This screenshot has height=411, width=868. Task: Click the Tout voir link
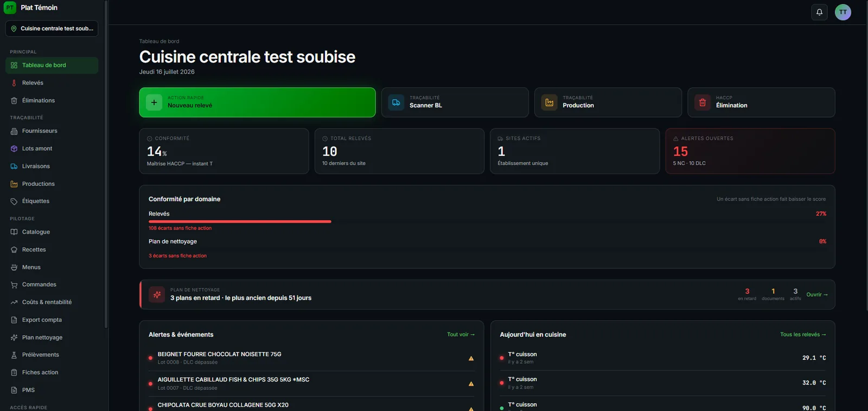coord(461,335)
